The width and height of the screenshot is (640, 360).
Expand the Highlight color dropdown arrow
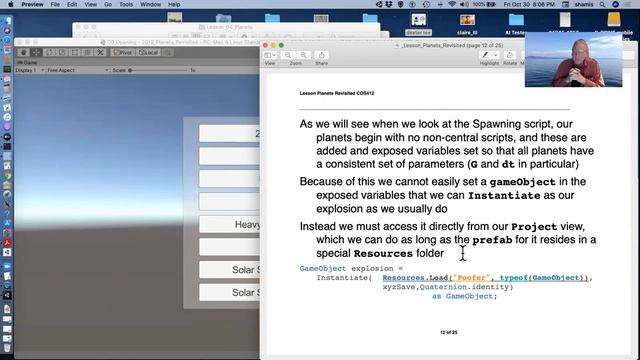click(x=496, y=55)
